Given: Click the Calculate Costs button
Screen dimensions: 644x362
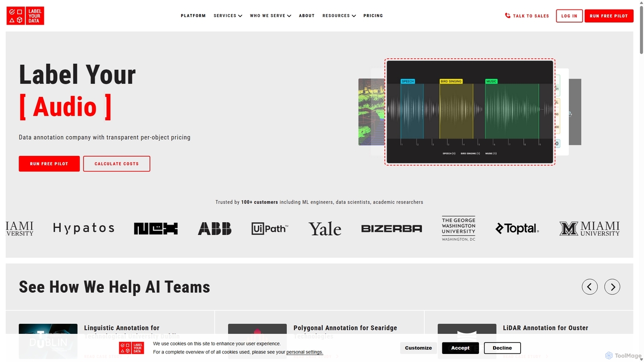Looking at the screenshot, I should pos(117,164).
